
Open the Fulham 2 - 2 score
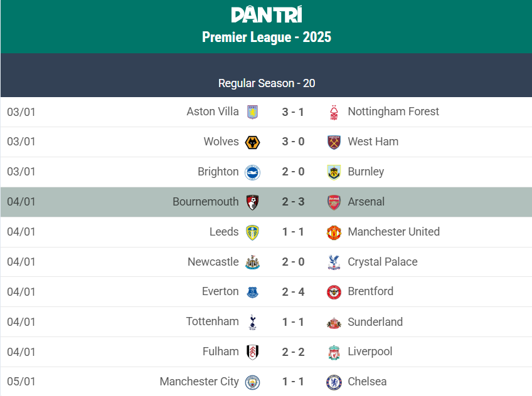point(293,352)
